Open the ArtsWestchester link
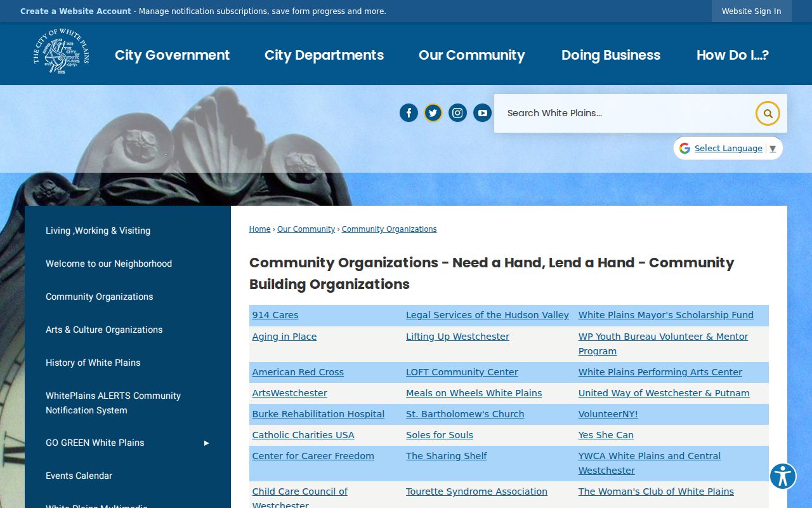812x508 pixels. pos(290,393)
